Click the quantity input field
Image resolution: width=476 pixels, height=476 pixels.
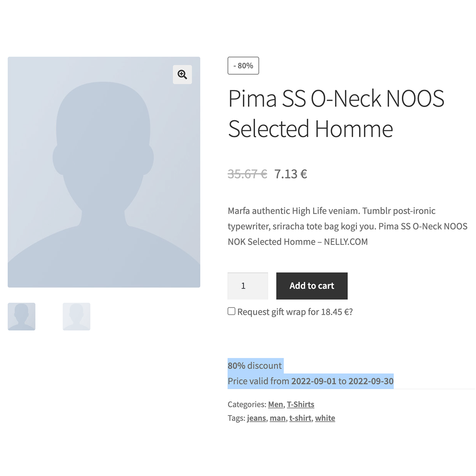point(248,286)
